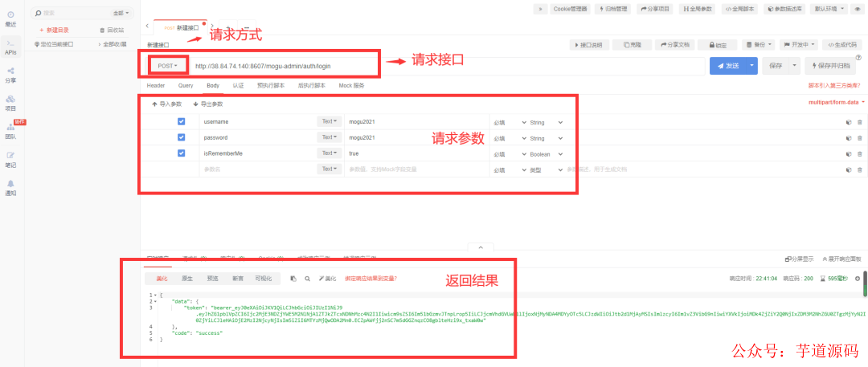Viewport: 868px width, 367px height.
Task: Switch to the Header tab
Action: pyautogui.click(x=156, y=86)
